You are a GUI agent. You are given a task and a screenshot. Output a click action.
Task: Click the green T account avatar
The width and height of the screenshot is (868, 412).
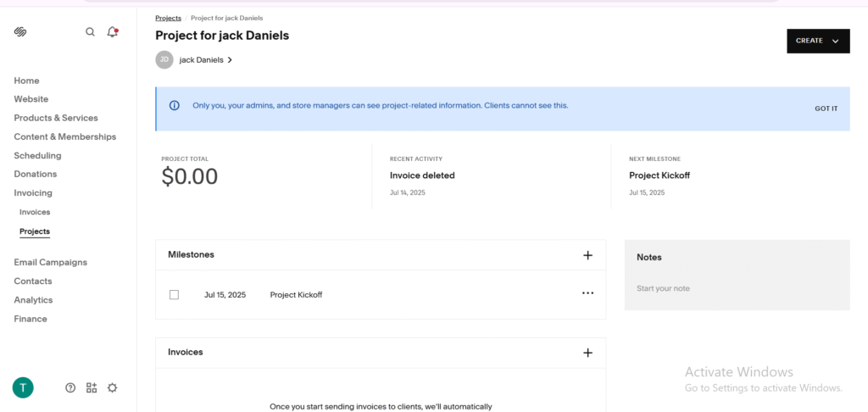click(23, 387)
